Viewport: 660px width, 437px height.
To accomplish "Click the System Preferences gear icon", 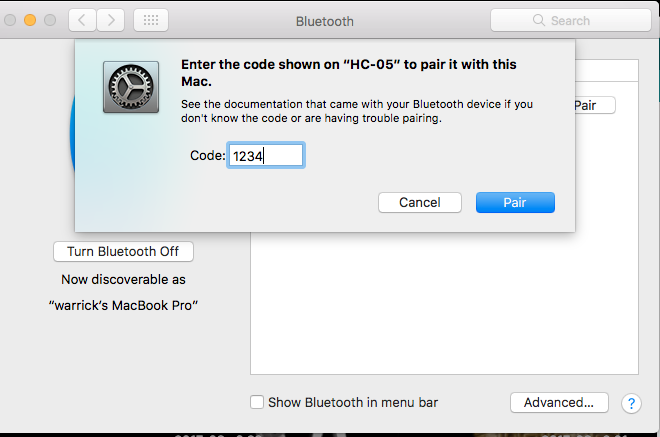I will coord(131,87).
